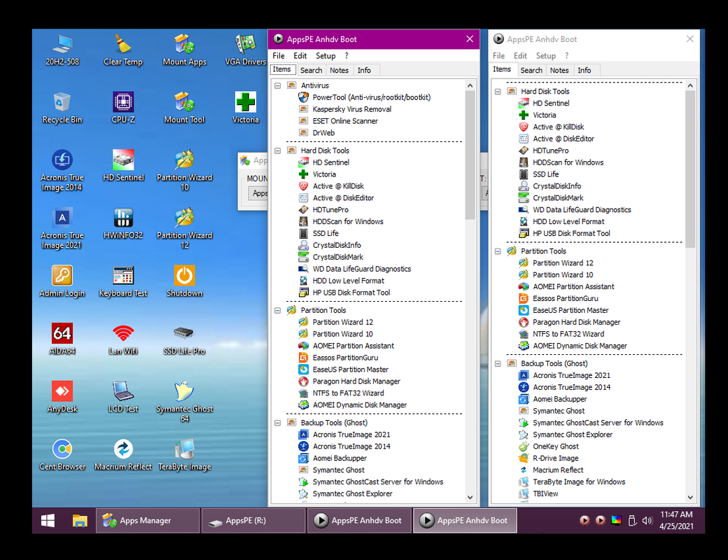Image resolution: width=728 pixels, height=560 pixels.
Task: Open the Macrium Reflect desktop icon
Action: point(123,454)
